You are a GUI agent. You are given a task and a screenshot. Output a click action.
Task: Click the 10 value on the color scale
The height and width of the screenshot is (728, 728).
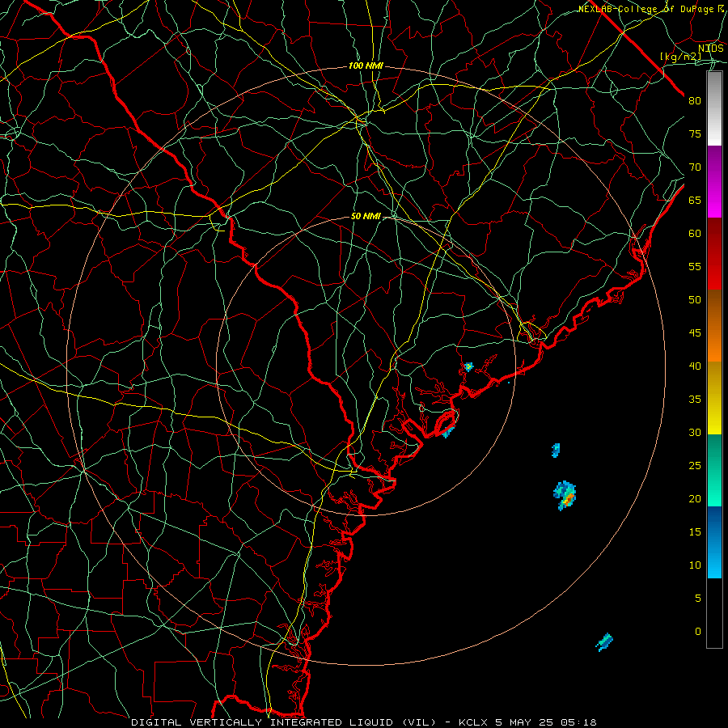[x=695, y=565]
